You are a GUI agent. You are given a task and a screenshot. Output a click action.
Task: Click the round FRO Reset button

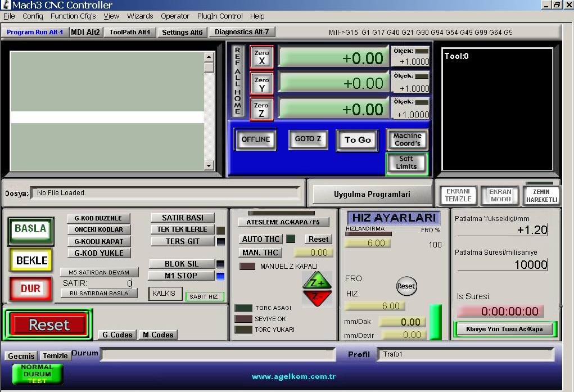click(406, 286)
